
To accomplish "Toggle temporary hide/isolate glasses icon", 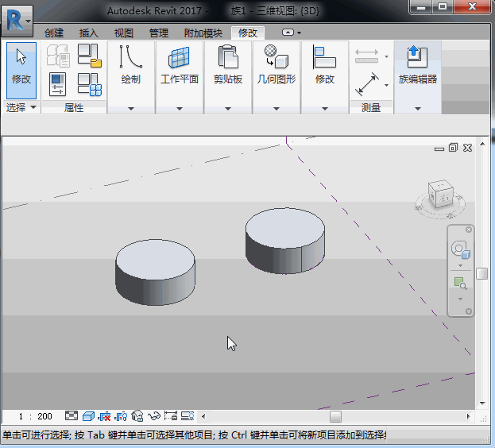I will coord(154,416).
